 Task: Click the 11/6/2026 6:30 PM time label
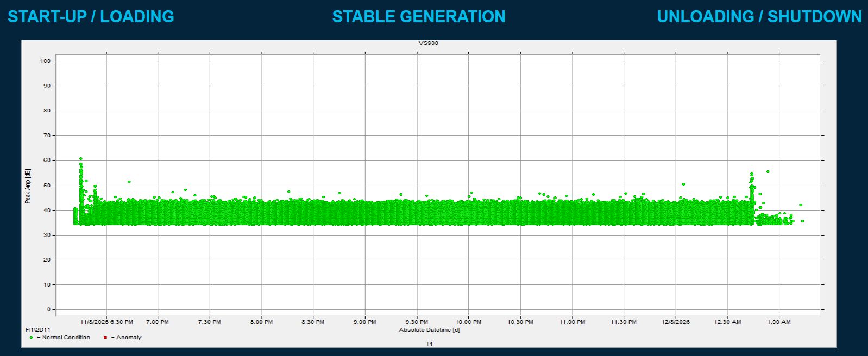(x=106, y=322)
